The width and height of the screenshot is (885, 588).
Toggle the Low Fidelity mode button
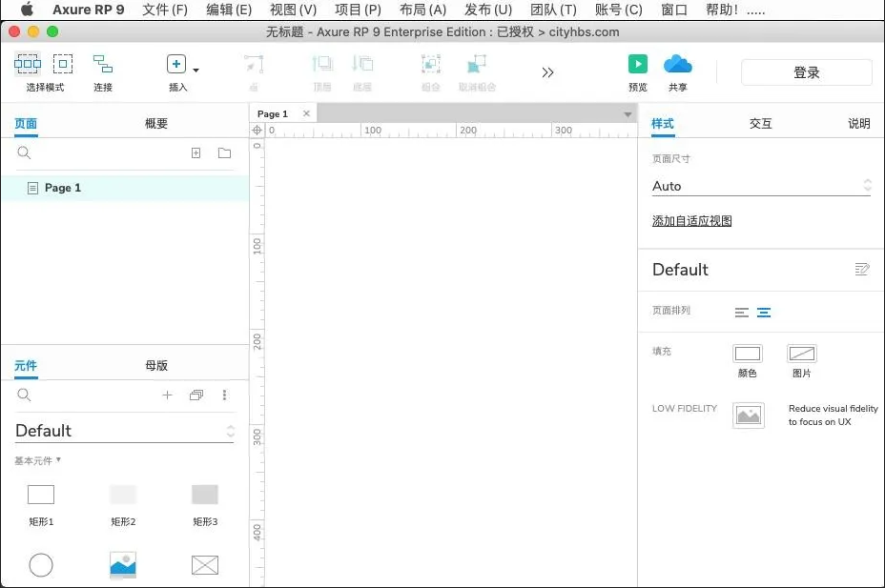pos(749,416)
